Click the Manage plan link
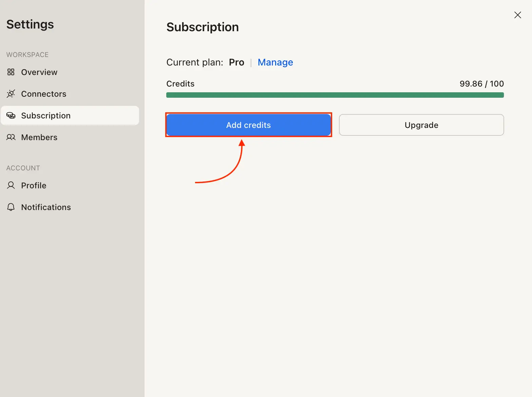This screenshot has height=397, width=532. coord(275,62)
